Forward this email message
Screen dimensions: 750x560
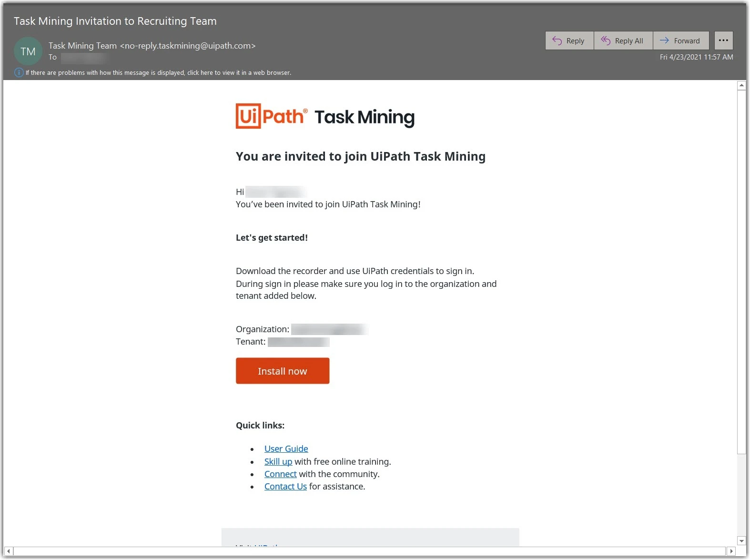(x=681, y=41)
